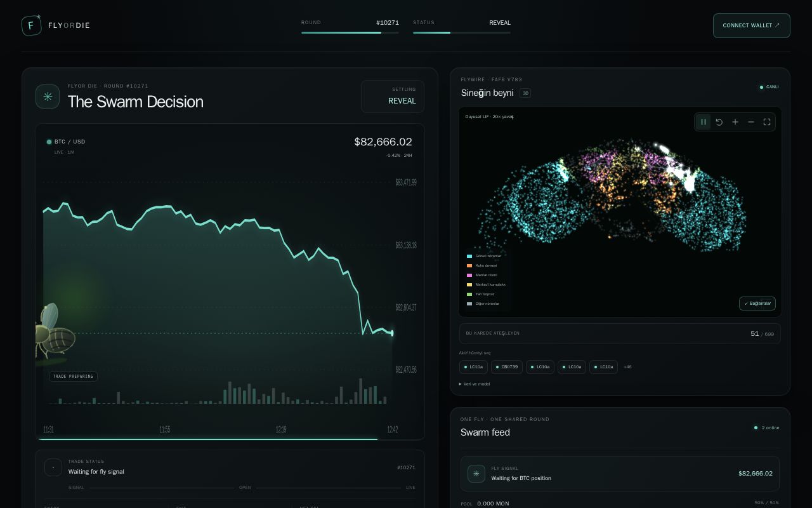
Task: Connect wallet via the header button
Action: tap(752, 25)
